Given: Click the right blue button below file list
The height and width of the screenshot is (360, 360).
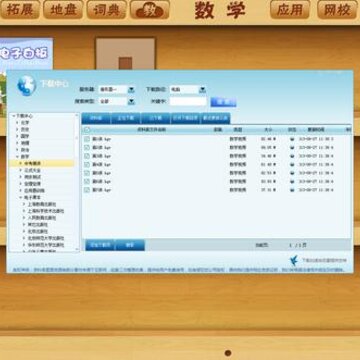Looking at the screenshot, I should (130, 245).
